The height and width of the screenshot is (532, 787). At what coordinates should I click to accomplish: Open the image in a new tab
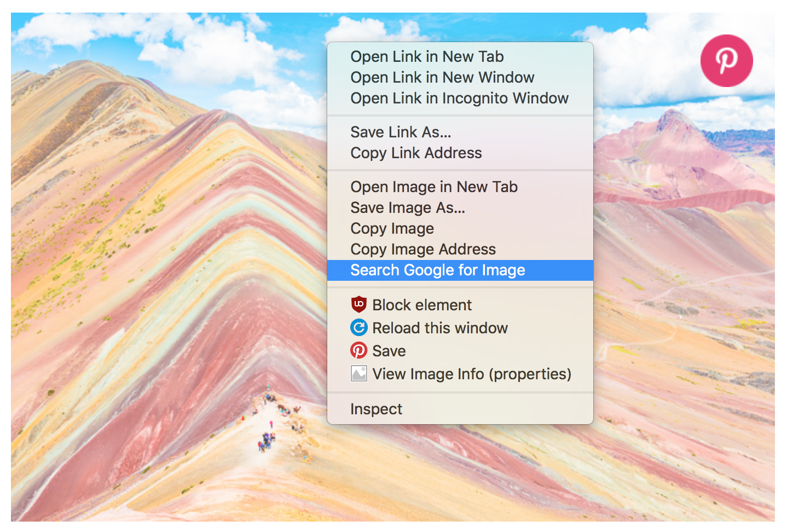(x=433, y=187)
